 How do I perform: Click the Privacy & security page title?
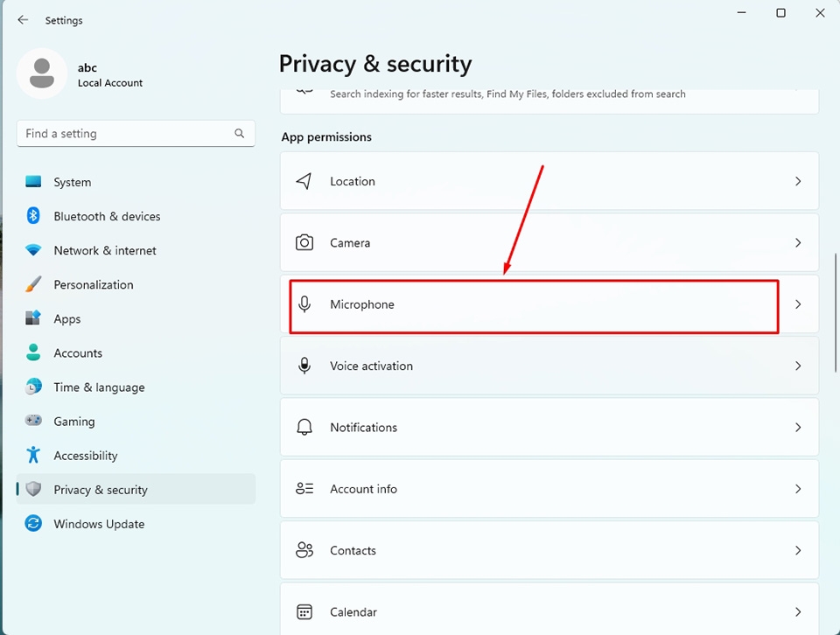pyautogui.click(x=375, y=64)
